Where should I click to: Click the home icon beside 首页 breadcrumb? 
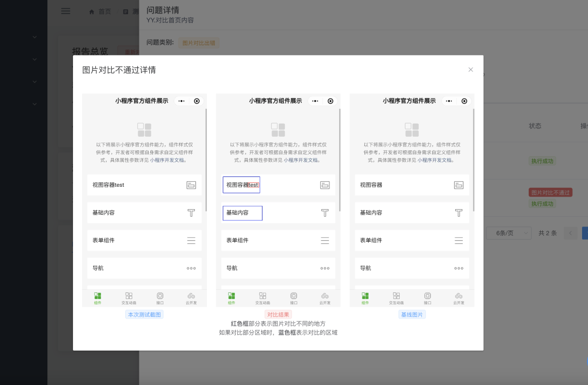[x=91, y=11]
